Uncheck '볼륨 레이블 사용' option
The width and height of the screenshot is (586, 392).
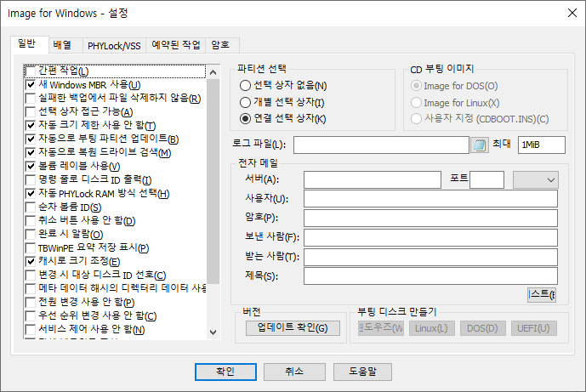31,166
